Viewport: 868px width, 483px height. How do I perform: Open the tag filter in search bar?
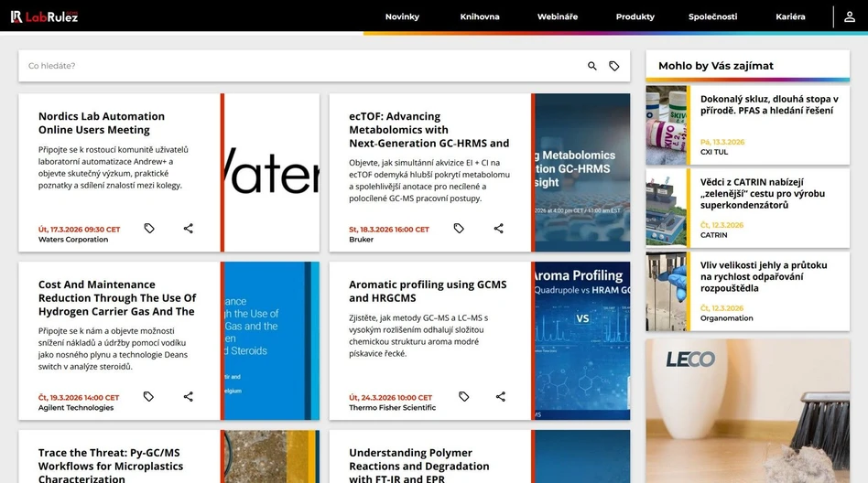(614, 66)
